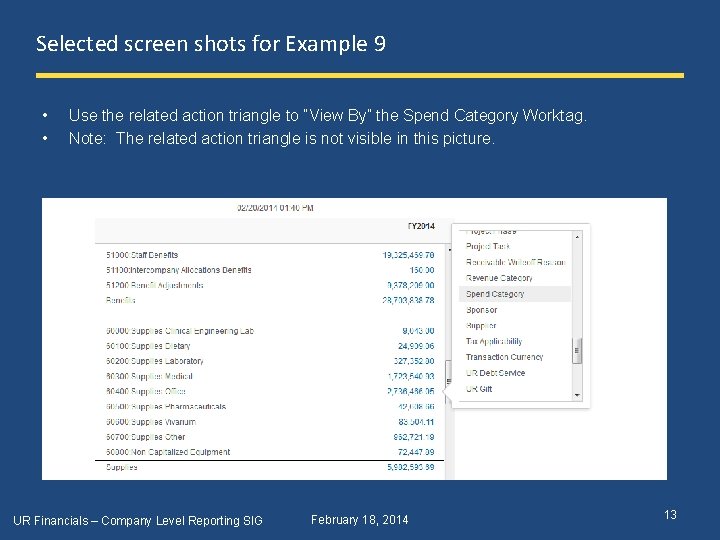Open Supplies Other amount 952,721.19
Viewport: 720px width, 540px height.
pyautogui.click(x=414, y=437)
